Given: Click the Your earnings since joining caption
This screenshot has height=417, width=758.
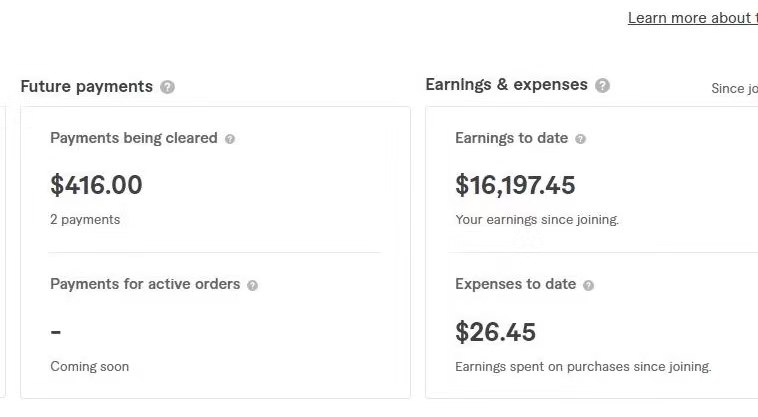Looking at the screenshot, I should 537,219.
